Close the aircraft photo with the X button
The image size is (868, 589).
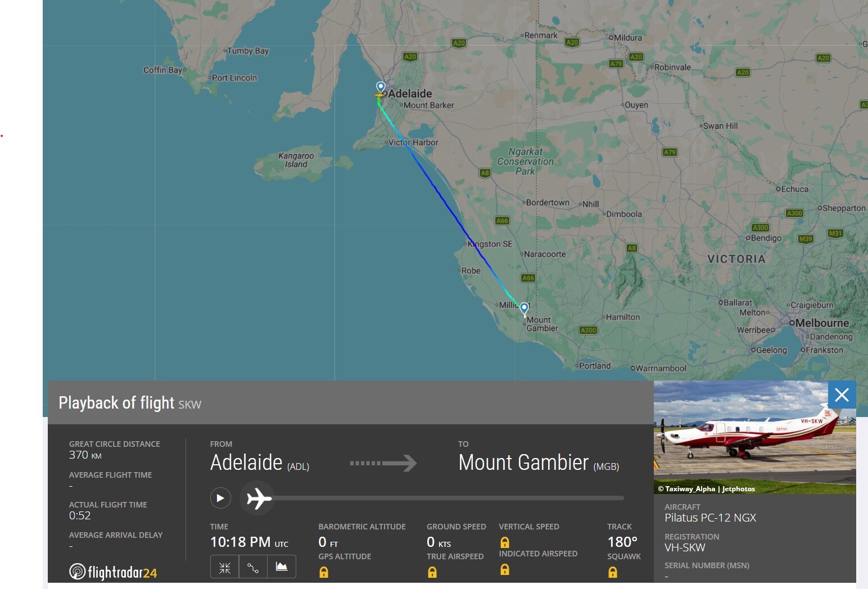pyautogui.click(x=842, y=395)
